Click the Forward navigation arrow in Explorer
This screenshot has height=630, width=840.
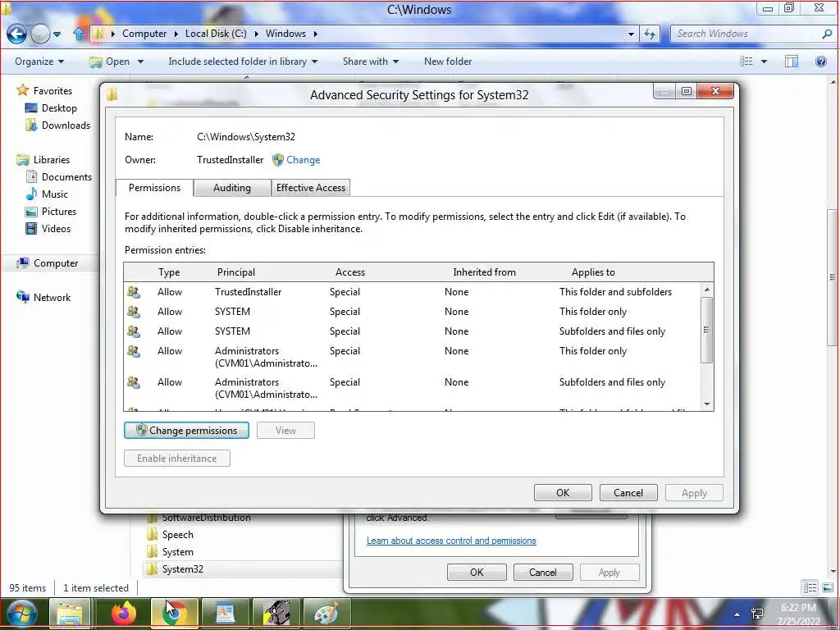tap(40, 34)
